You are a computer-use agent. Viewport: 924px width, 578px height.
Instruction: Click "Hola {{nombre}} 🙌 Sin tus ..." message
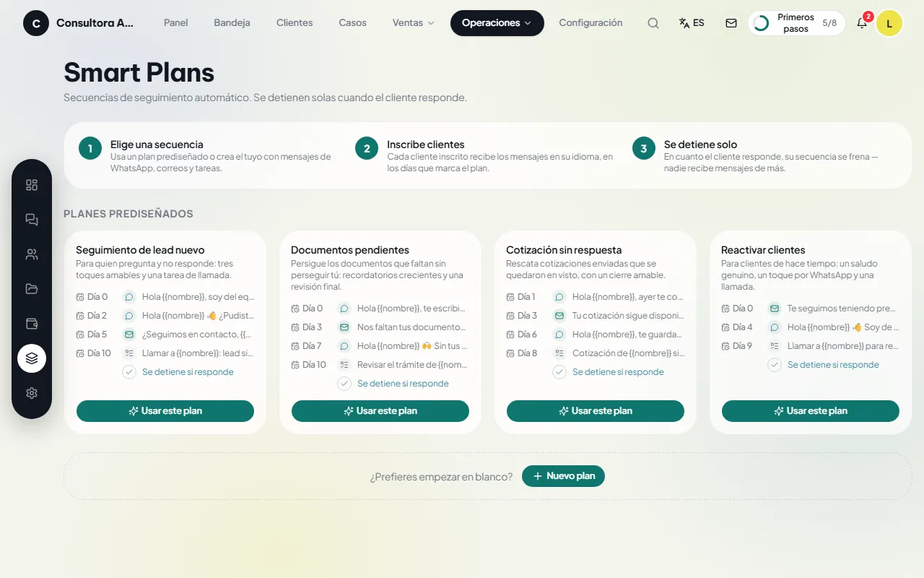point(414,346)
